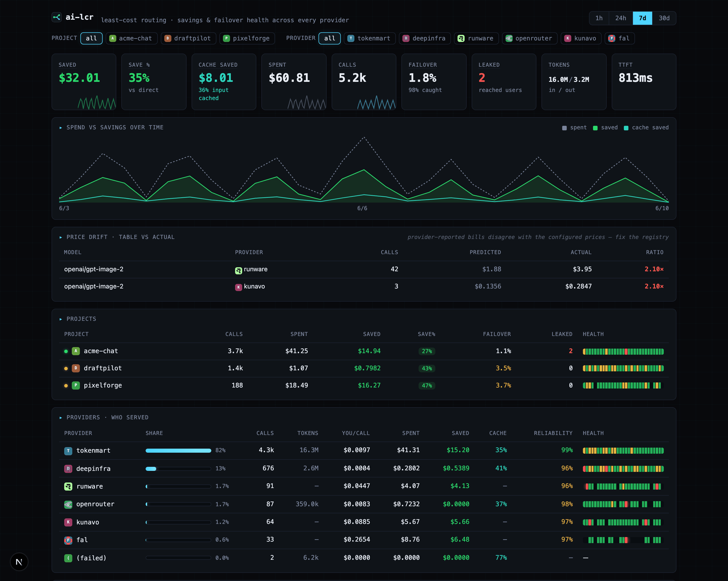Open the draftpilot project row
The height and width of the screenshot is (581, 728).
(364, 369)
